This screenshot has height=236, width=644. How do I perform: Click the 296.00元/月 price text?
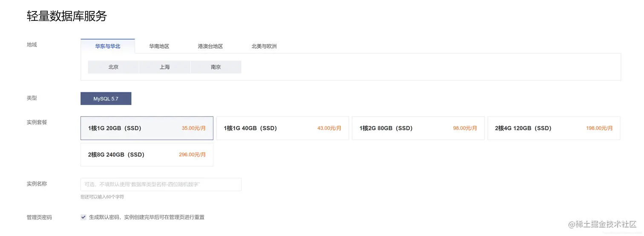192,155
